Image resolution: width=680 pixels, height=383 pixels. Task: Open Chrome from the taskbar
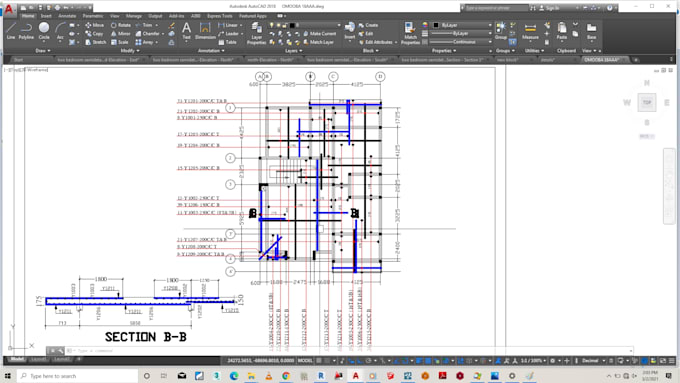286,376
